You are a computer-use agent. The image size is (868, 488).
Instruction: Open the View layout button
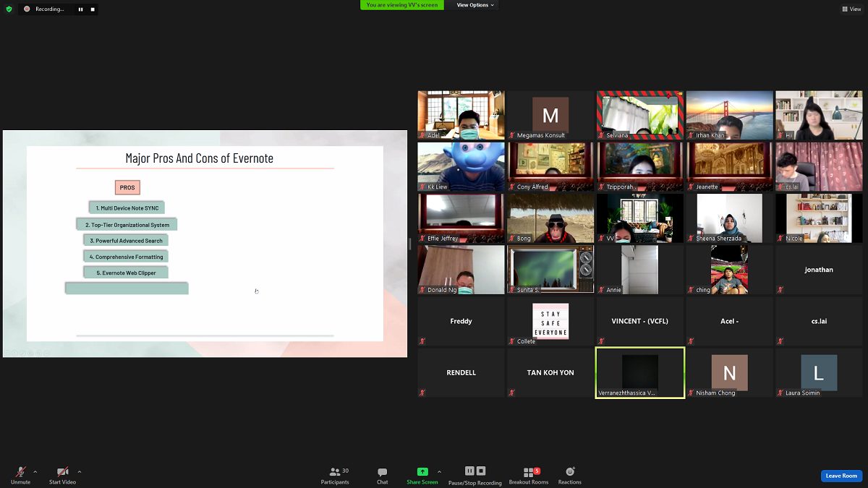(x=851, y=9)
